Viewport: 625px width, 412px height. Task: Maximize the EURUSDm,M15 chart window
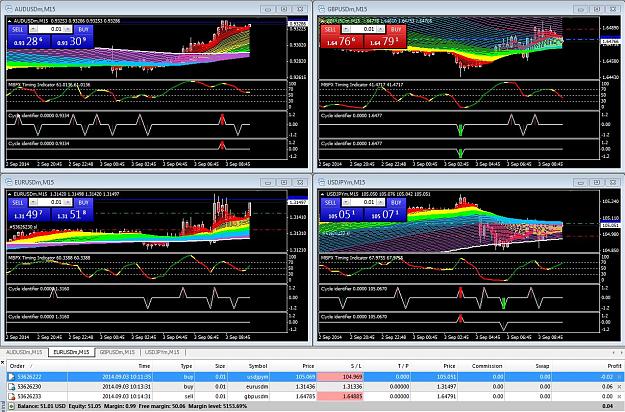tap(284, 182)
